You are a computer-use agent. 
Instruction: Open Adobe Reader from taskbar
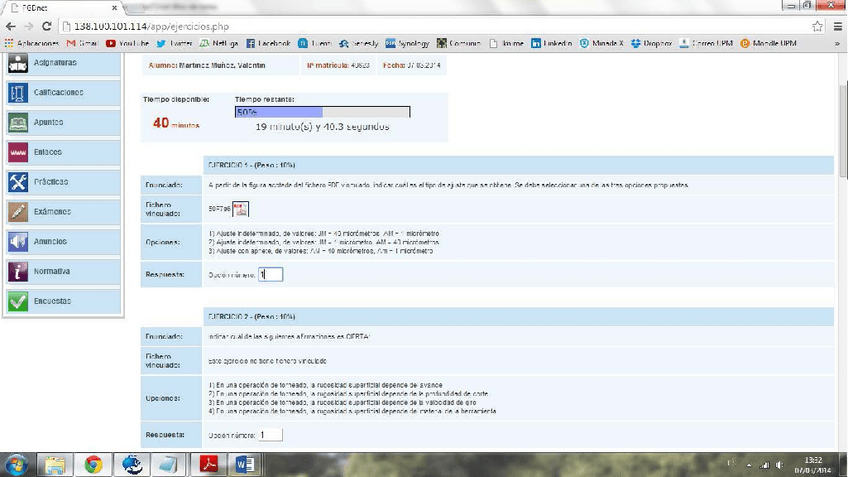point(209,465)
